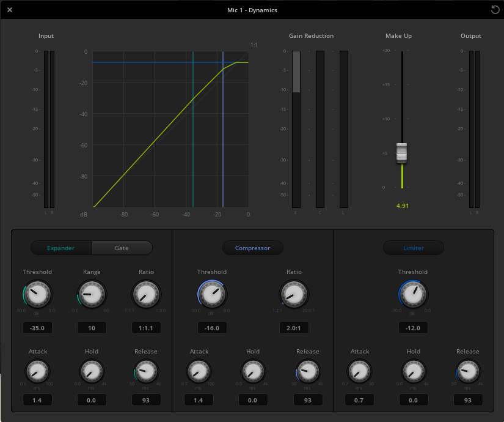Select the Expander Attack field showing 1.4
The image size is (504, 422).
pos(37,400)
